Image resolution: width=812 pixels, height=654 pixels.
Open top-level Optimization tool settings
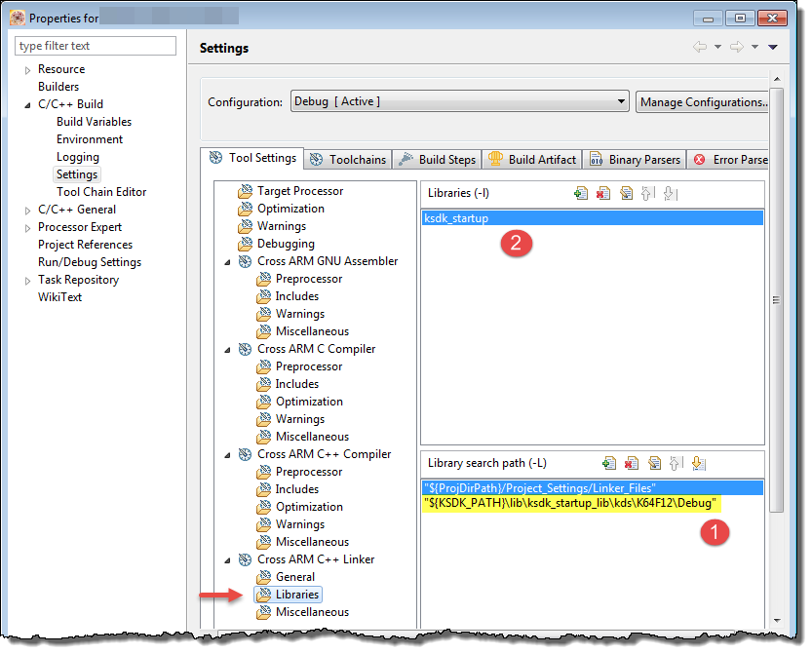pyautogui.click(x=290, y=209)
